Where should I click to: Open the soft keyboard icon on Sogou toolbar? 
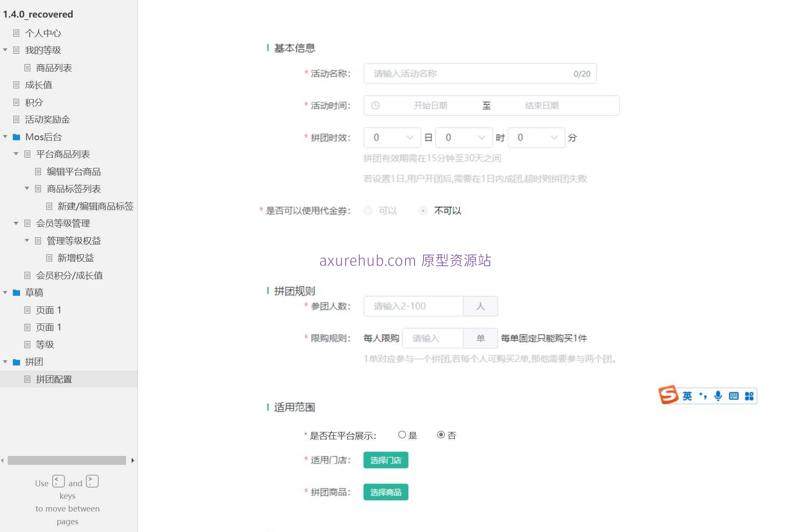(x=734, y=396)
